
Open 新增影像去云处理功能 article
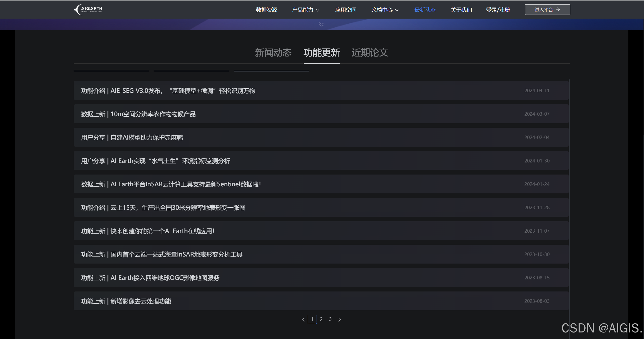(126, 301)
